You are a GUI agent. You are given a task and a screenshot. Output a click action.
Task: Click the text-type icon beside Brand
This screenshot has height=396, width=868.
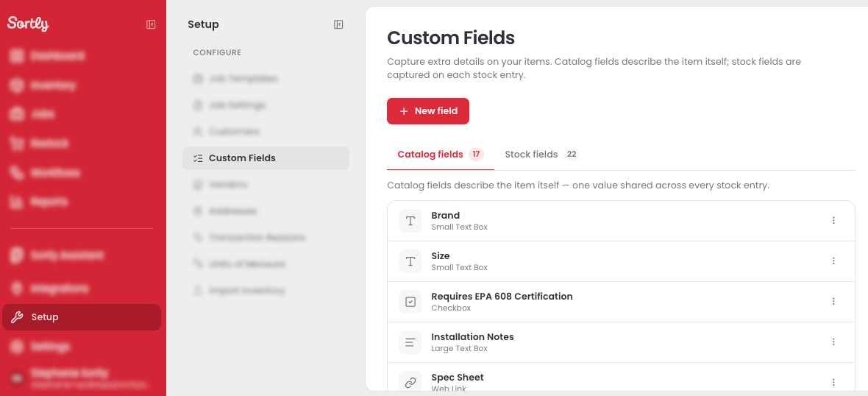[410, 221]
